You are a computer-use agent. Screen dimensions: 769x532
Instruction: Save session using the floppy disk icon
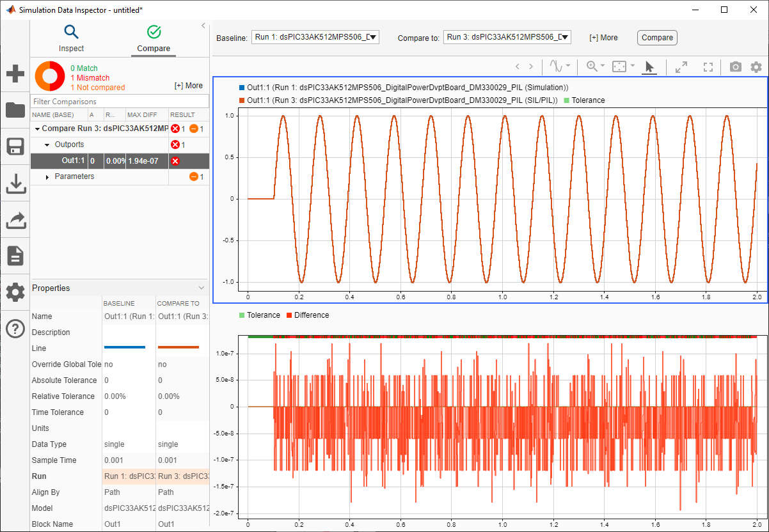[15, 146]
